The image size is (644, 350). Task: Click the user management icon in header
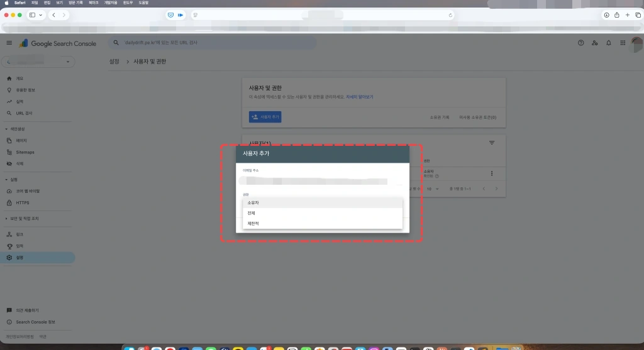click(x=594, y=43)
